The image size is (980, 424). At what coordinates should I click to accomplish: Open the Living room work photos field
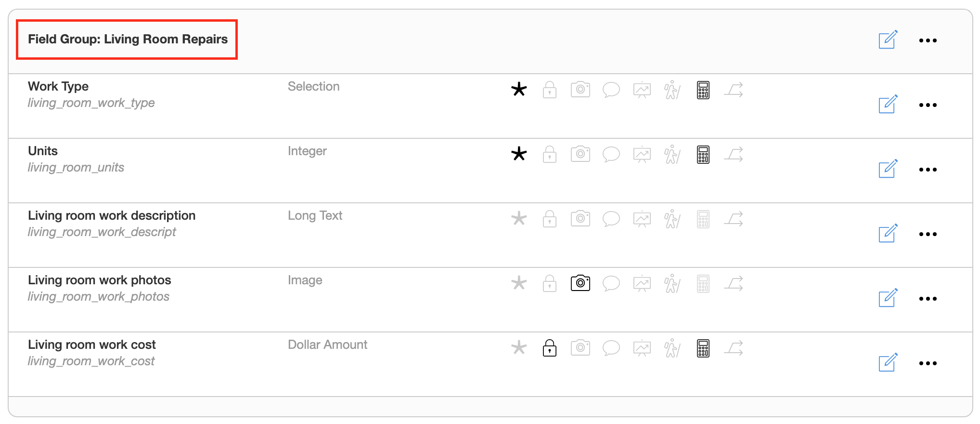[100, 280]
